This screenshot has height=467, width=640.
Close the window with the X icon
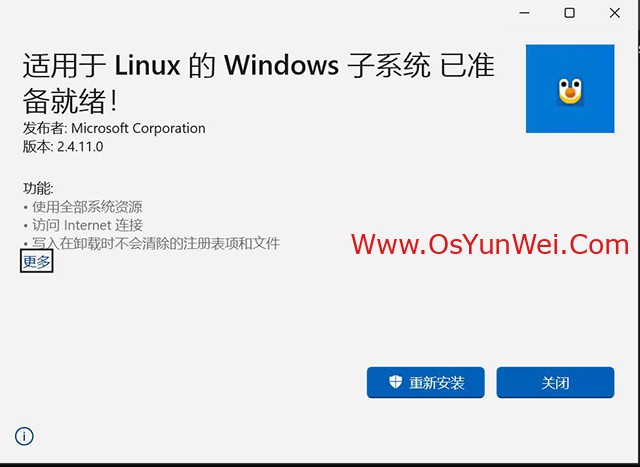[x=615, y=13]
